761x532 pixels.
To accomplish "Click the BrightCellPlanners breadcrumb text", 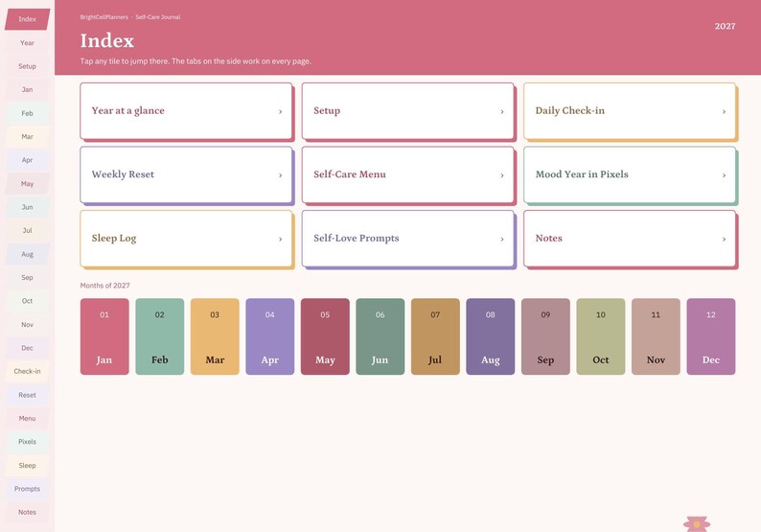I will 104,17.
